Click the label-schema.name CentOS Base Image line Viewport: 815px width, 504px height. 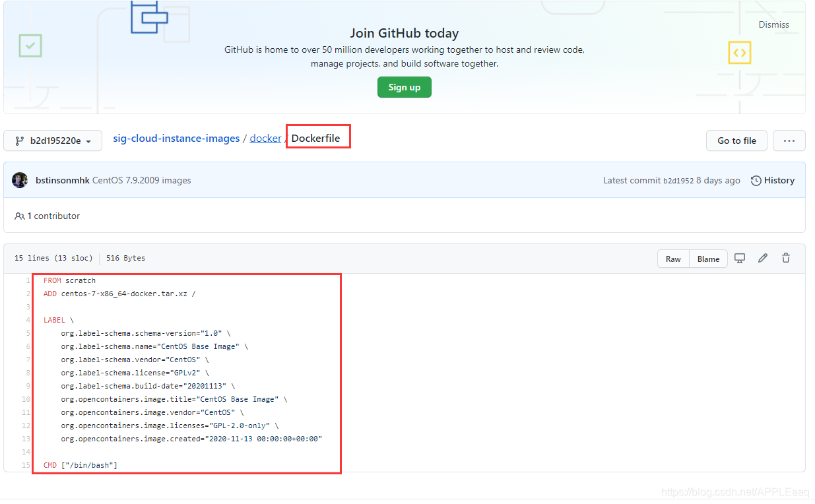pyautogui.click(x=154, y=346)
